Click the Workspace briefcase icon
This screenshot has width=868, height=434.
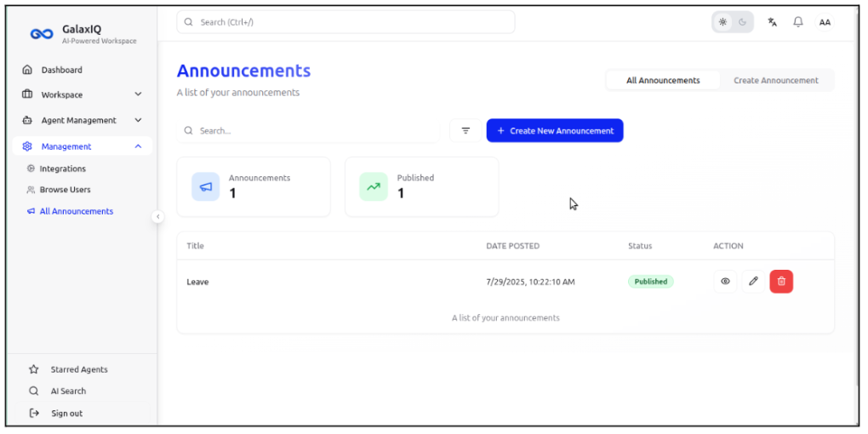coord(27,94)
